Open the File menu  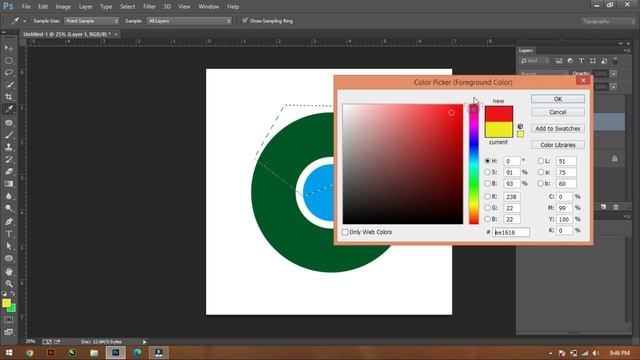pos(26,7)
